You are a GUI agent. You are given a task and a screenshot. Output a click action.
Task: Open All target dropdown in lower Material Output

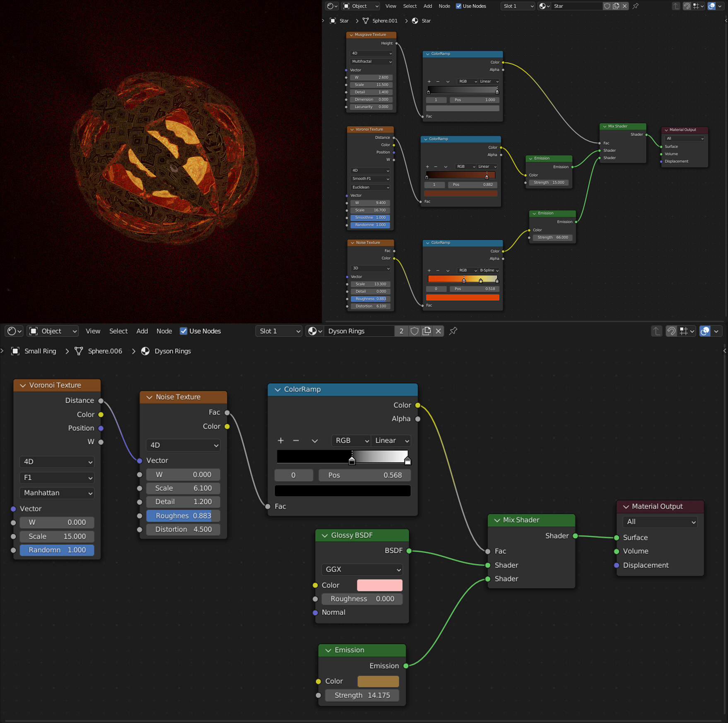[660, 522]
